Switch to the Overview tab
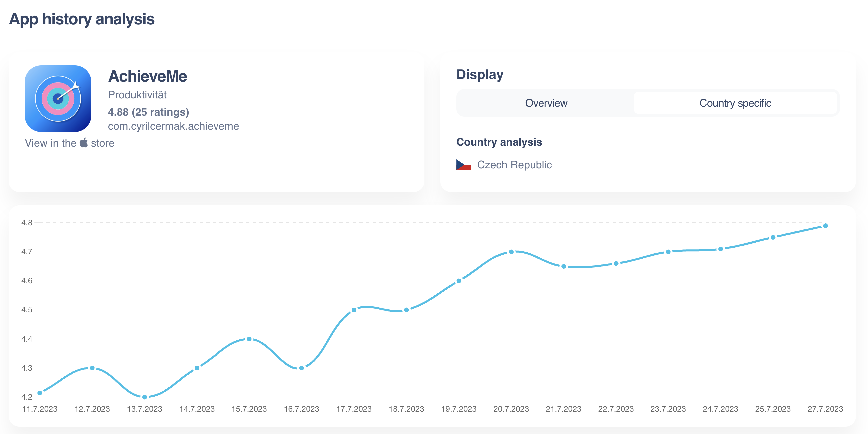Viewport: 868px width, 434px height. click(x=546, y=103)
